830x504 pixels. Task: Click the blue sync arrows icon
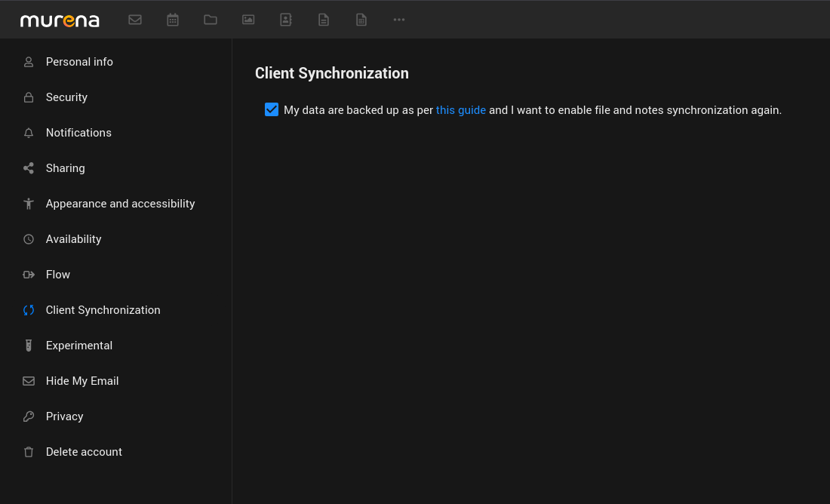(29, 310)
